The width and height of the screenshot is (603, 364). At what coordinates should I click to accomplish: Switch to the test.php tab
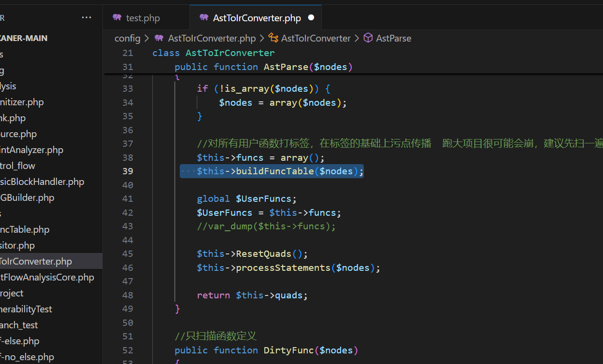coord(143,18)
